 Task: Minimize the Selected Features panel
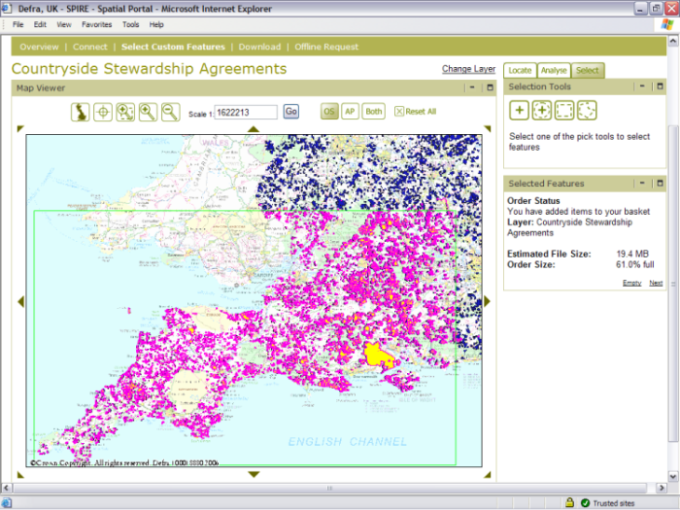pos(642,183)
